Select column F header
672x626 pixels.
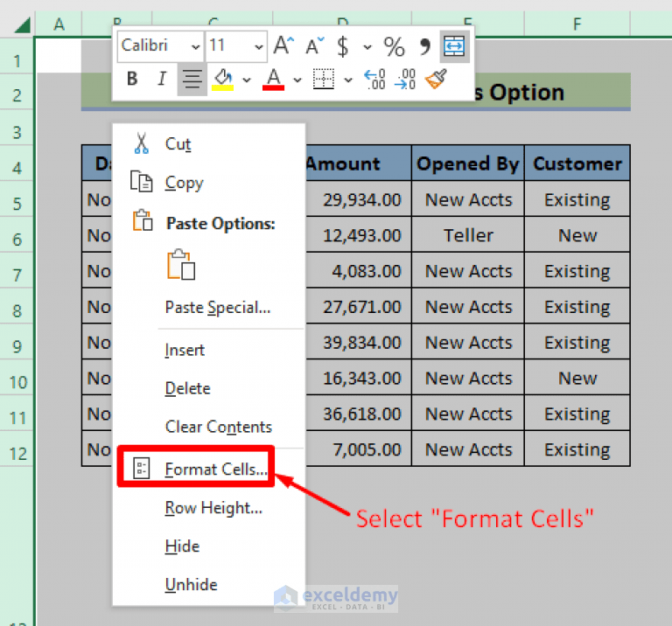[x=577, y=24]
